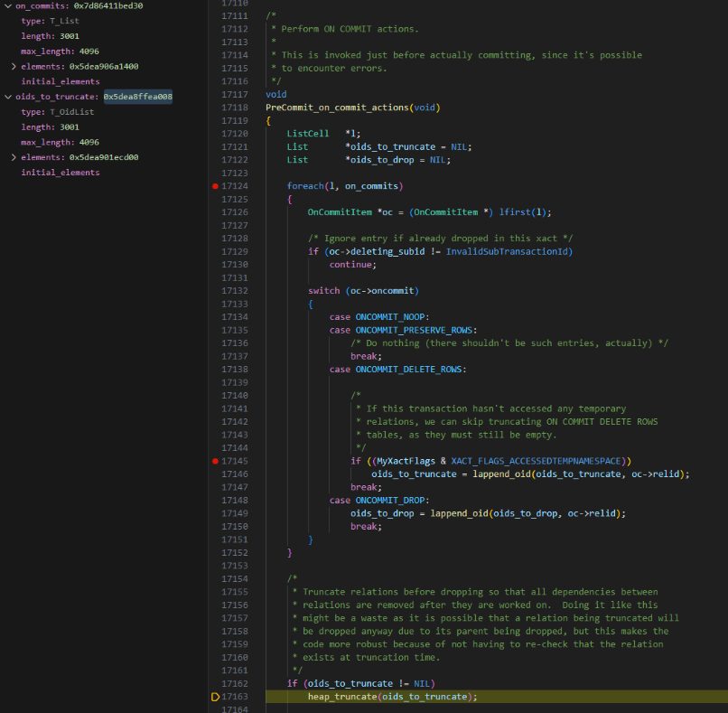Click the ONCOMMIT_DROP case label
The width and height of the screenshot is (728, 713).
click(392, 501)
